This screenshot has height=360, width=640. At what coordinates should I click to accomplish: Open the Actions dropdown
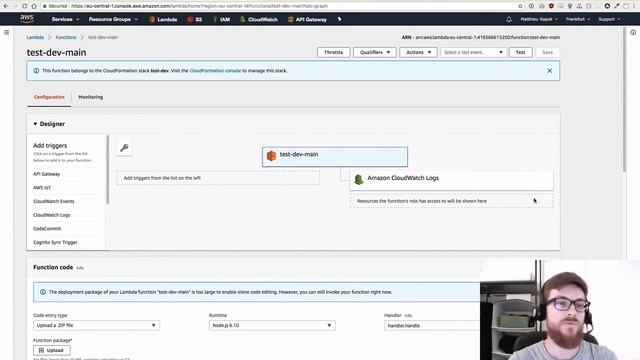[x=418, y=52]
